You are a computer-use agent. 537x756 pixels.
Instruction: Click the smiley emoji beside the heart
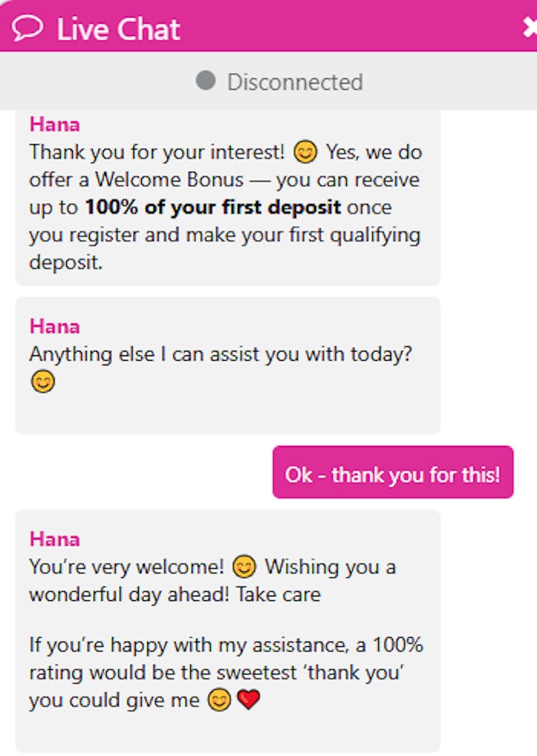(x=219, y=700)
